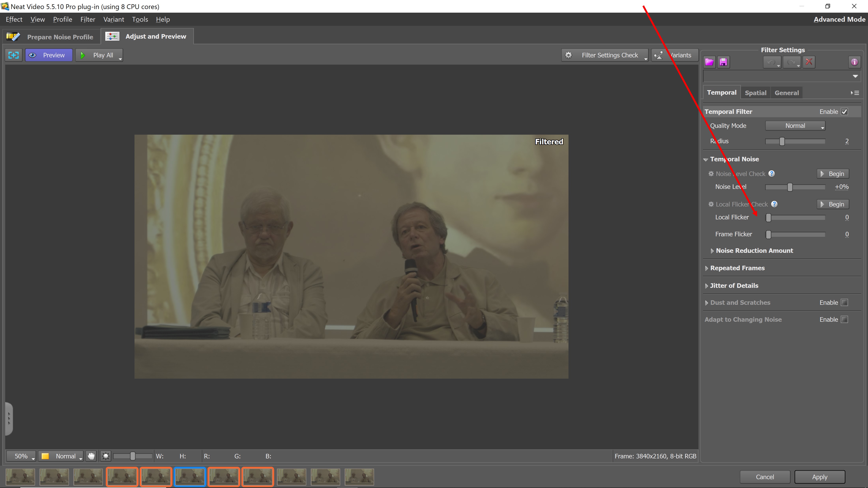Click the help icon next to Noise Level Check
The image size is (868, 488).
(x=772, y=174)
